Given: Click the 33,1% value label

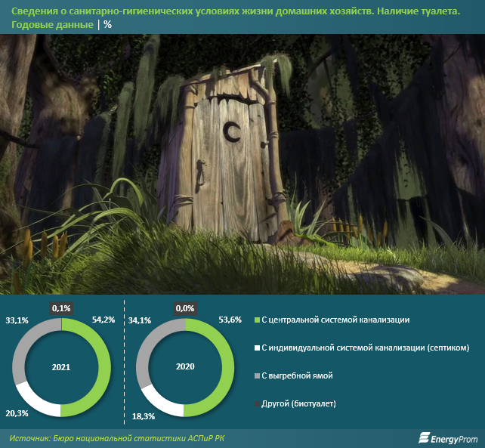Looking at the screenshot, I should [17, 320].
